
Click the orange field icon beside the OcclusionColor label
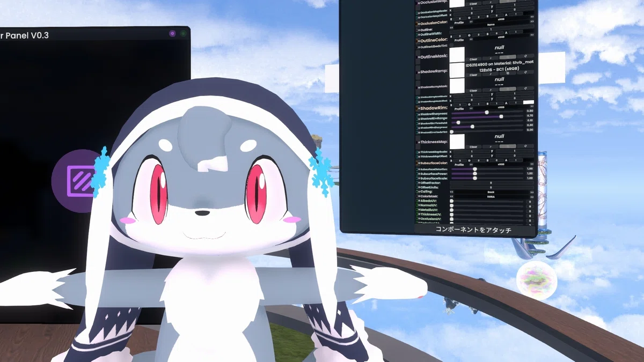(x=417, y=23)
